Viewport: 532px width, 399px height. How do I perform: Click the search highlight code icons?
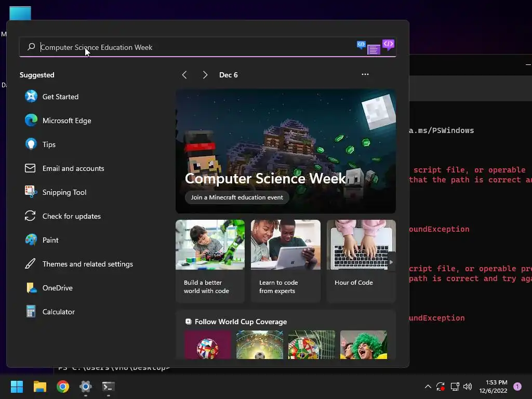376,47
